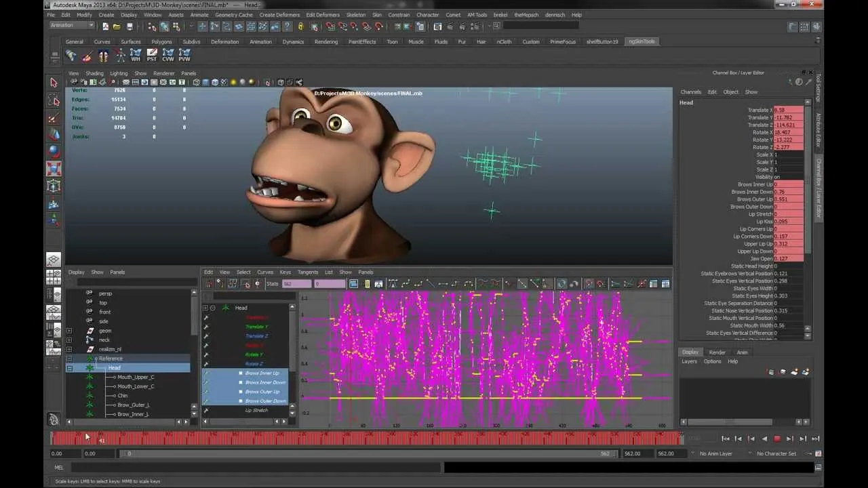Toggle Brows Outer Up curve in Graph Editor
Viewport: 868px width, 488px height.
tap(262, 392)
